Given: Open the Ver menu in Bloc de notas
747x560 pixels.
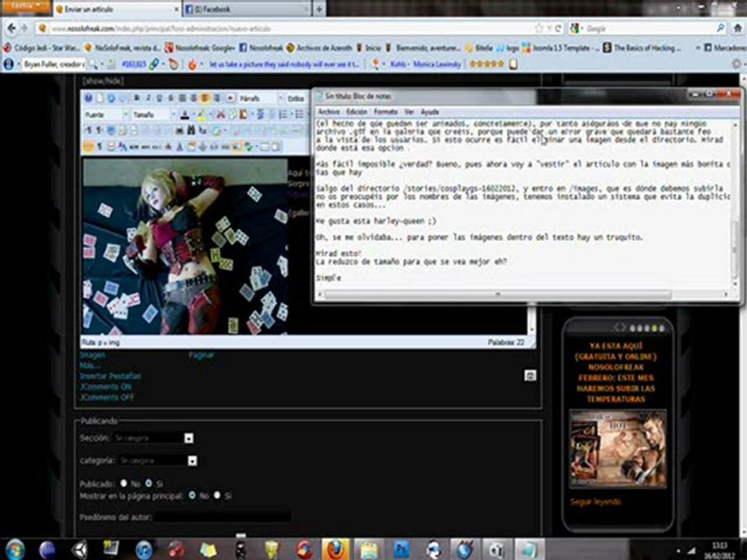Looking at the screenshot, I should point(409,111).
